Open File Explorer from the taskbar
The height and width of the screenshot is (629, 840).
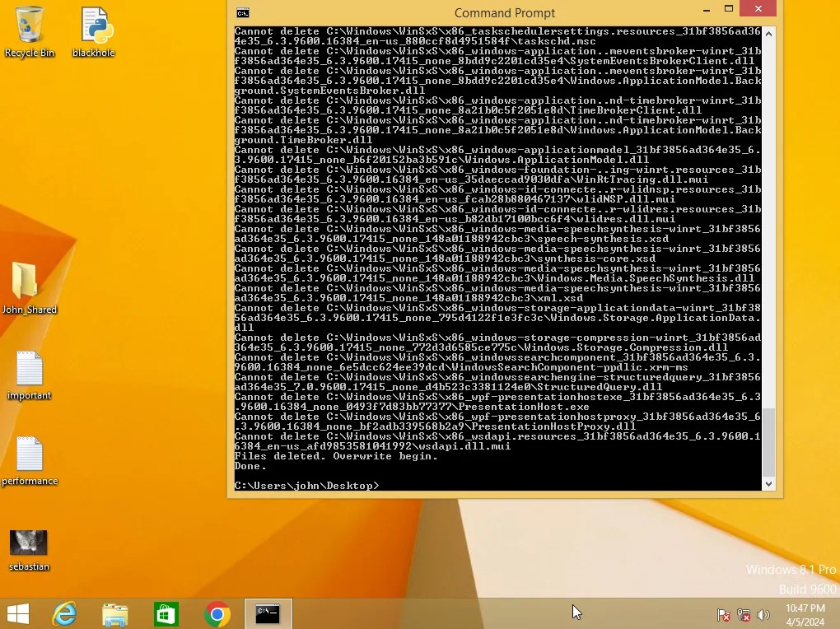coord(115,614)
